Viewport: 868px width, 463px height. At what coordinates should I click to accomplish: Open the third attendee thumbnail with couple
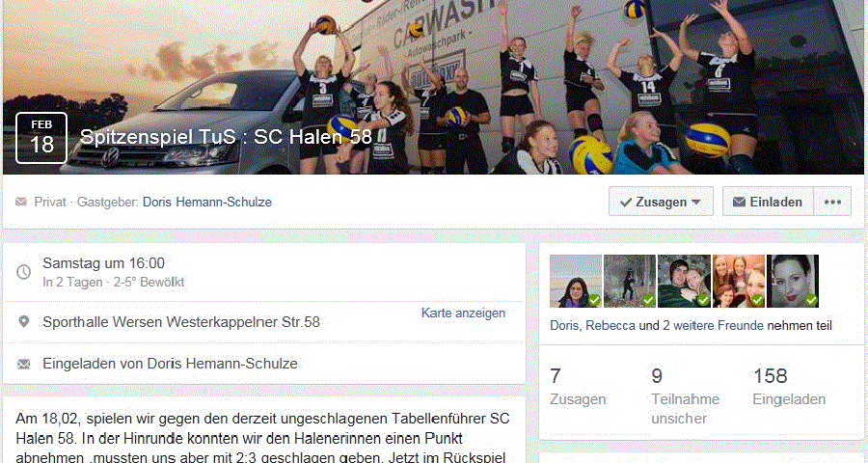coord(684,281)
